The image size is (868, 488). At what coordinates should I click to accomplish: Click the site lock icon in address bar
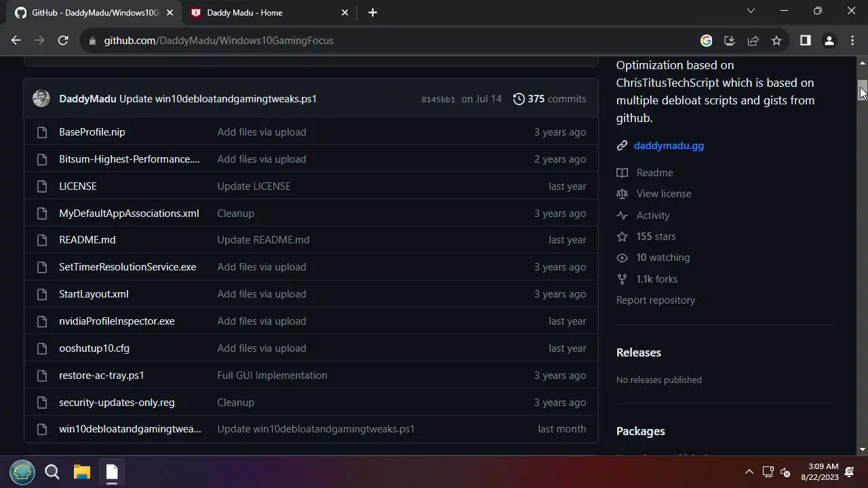point(92,41)
